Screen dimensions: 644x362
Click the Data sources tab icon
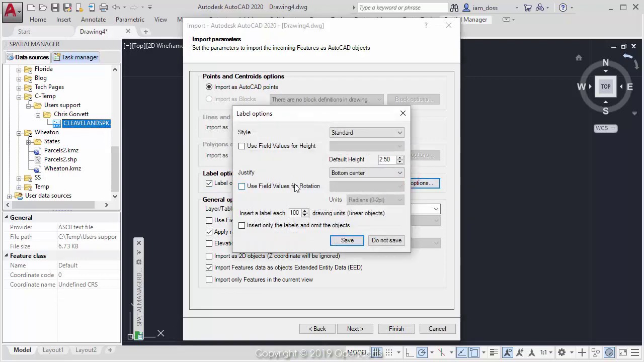(x=10, y=57)
